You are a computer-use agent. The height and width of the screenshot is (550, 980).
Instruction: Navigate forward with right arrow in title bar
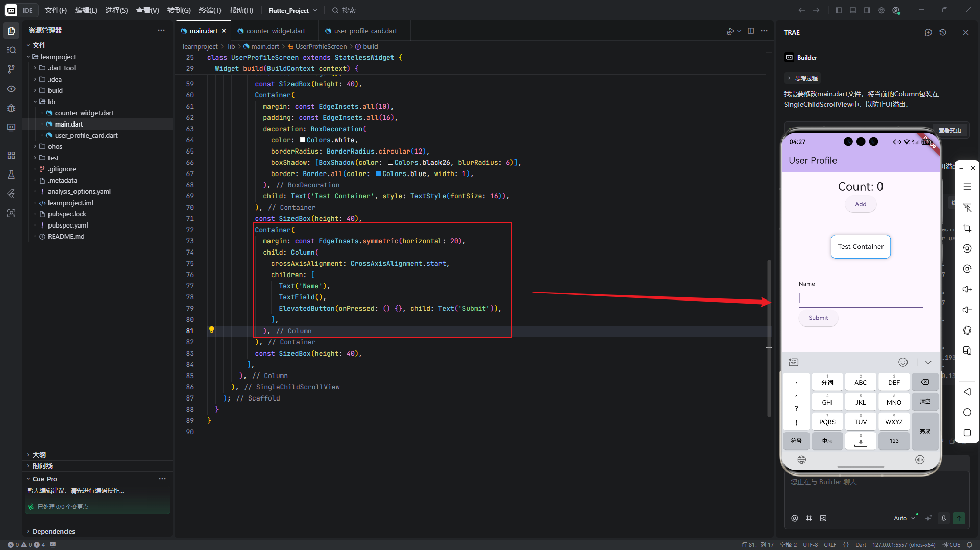click(x=816, y=10)
